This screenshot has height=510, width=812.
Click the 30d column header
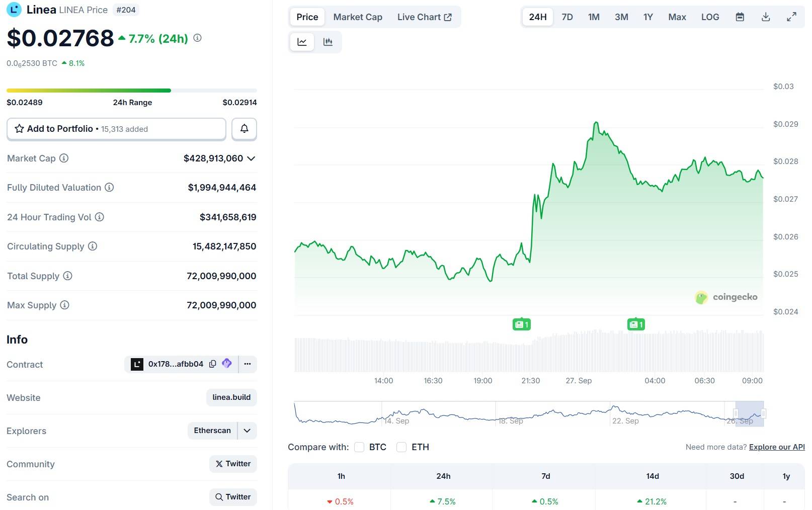point(737,476)
